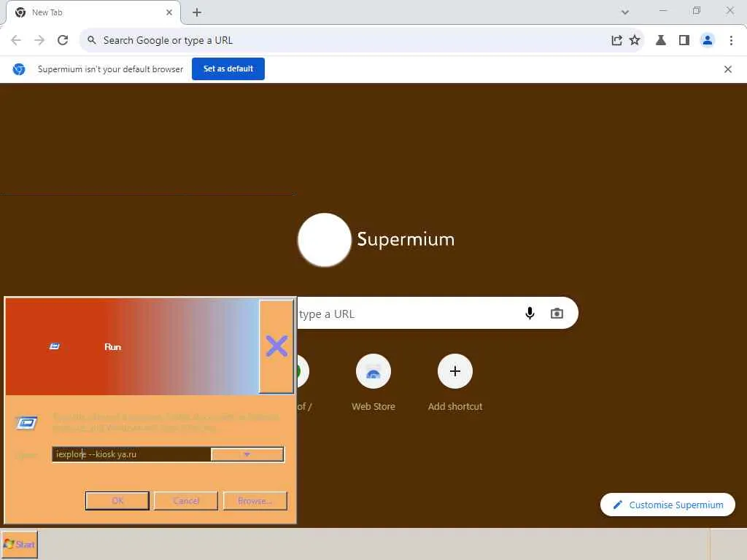
Task: Click Browse... in the Run dialog
Action: [x=255, y=501]
